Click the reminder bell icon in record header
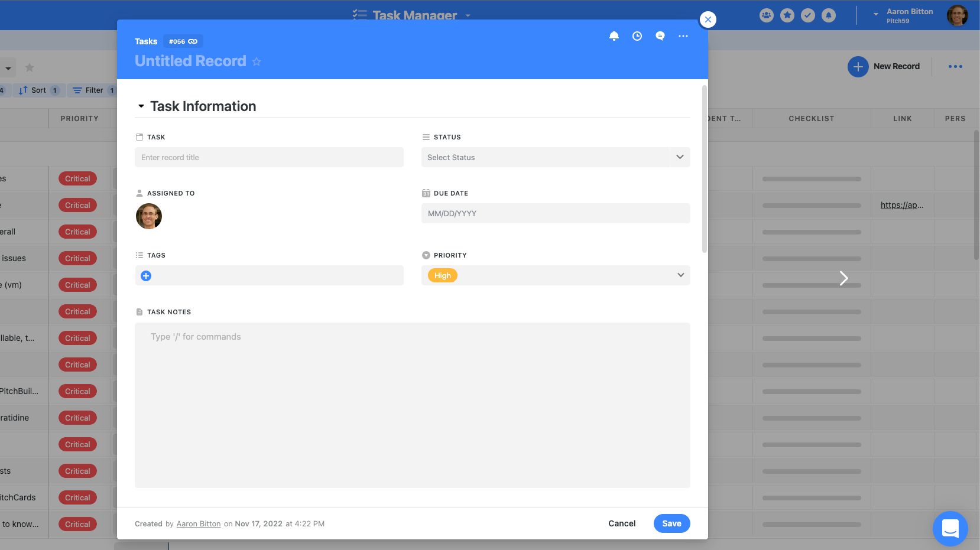Screen dimensions: 980x550 (614, 36)
